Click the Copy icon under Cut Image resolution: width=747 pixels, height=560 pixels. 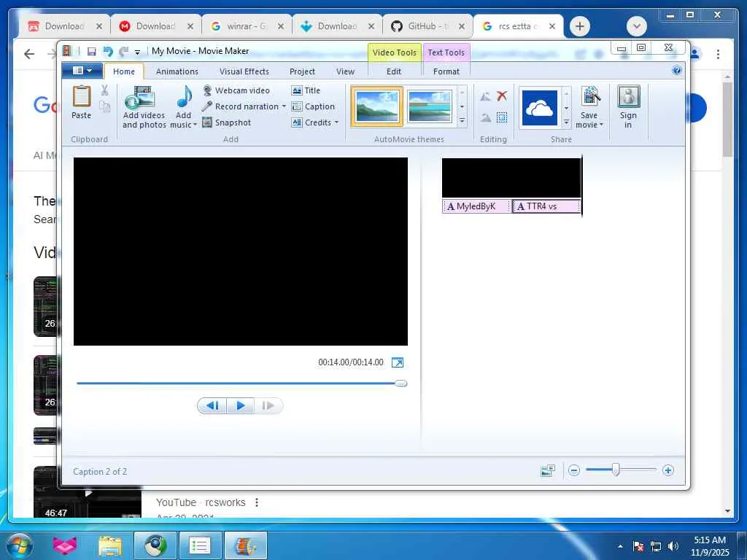click(105, 106)
